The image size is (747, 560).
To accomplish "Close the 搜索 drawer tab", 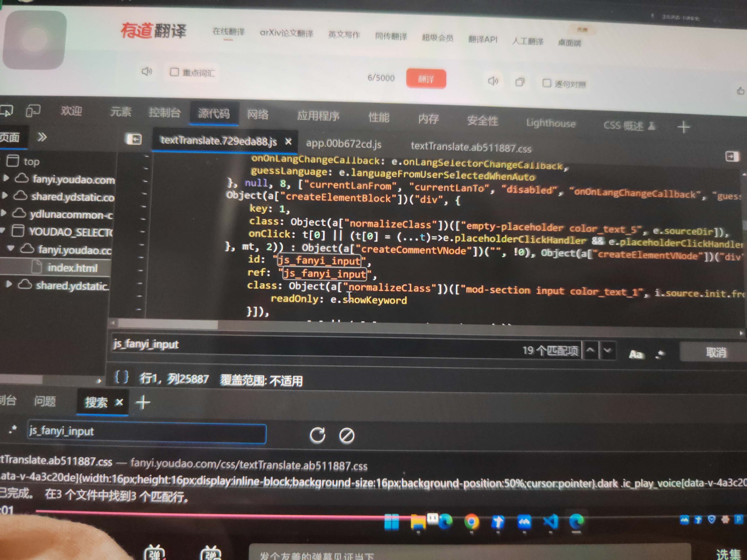I will coord(119,402).
